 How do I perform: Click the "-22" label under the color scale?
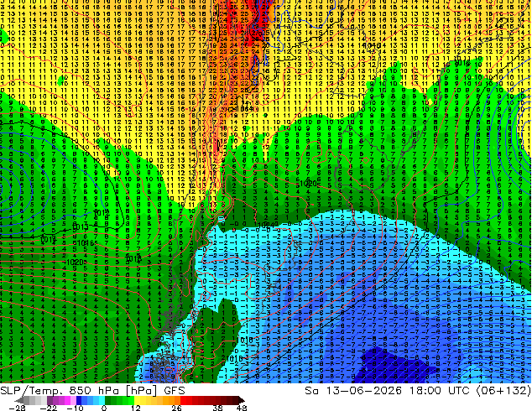click(x=48, y=408)
